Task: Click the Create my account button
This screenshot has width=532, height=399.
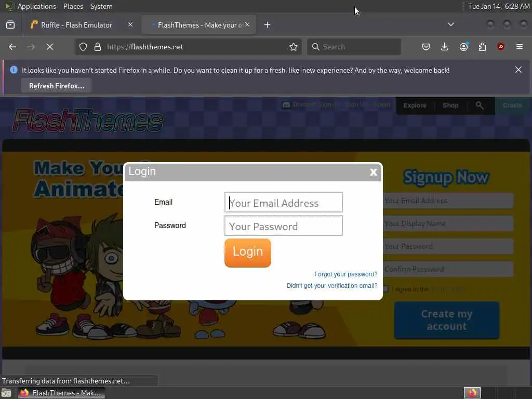Action: tap(446, 320)
